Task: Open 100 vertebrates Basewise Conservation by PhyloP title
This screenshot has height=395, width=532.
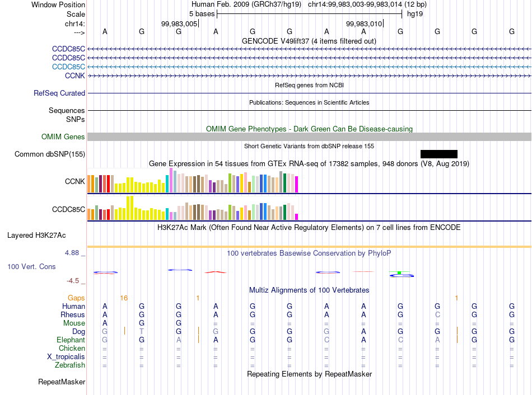Action: point(309,253)
